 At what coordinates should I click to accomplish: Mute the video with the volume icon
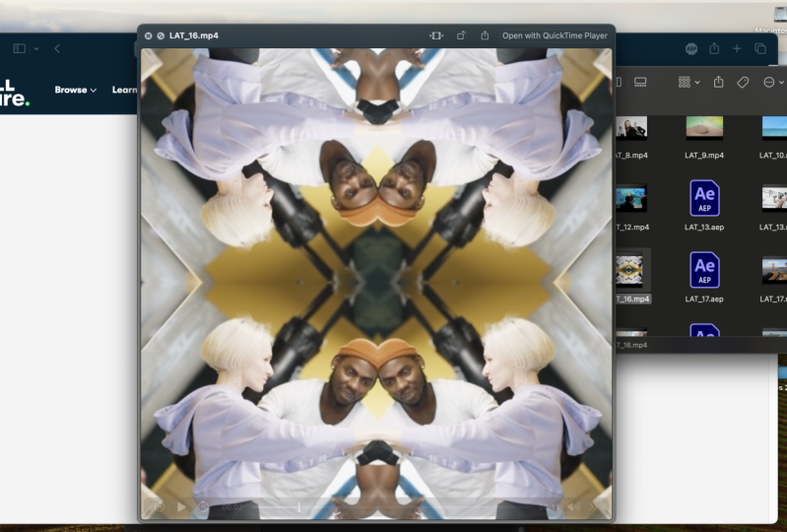(573, 507)
